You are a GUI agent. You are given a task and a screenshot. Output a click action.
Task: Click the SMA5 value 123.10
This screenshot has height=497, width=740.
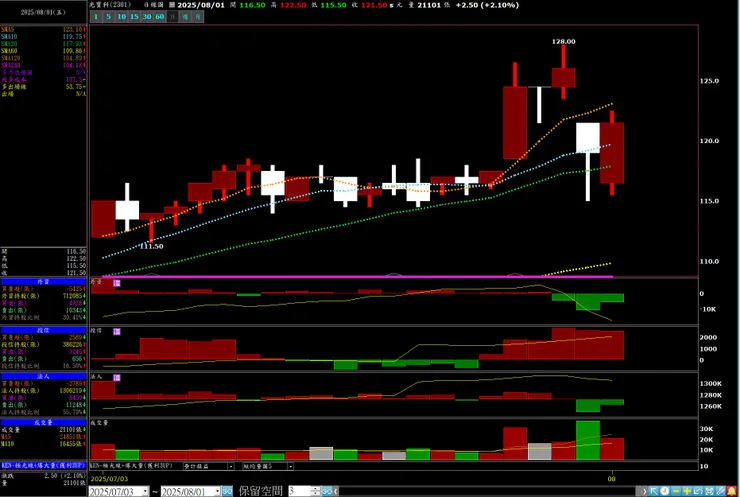[x=74, y=29]
